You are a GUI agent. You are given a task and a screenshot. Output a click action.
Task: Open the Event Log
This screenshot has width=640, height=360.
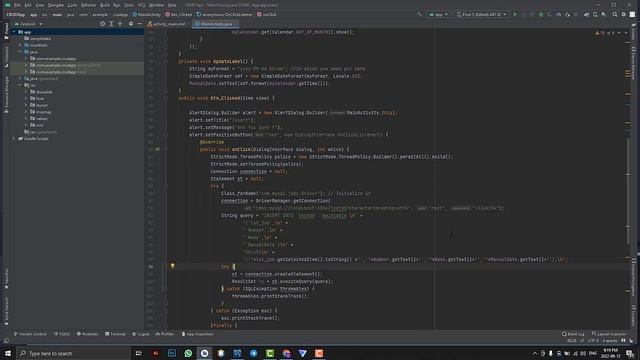point(573,334)
